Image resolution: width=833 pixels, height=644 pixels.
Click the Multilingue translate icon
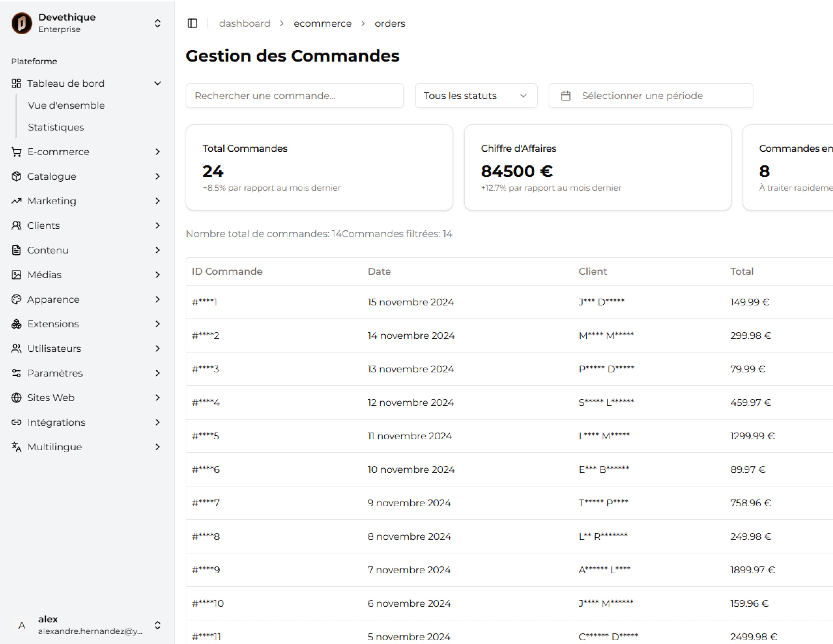[x=16, y=447]
